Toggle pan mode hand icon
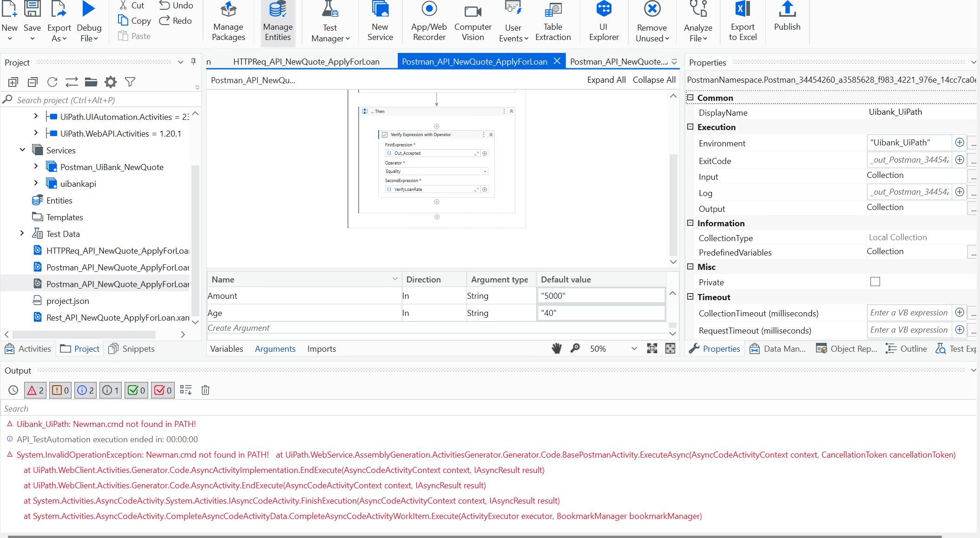Viewport: 980px width, 538px height. tap(556, 348)
